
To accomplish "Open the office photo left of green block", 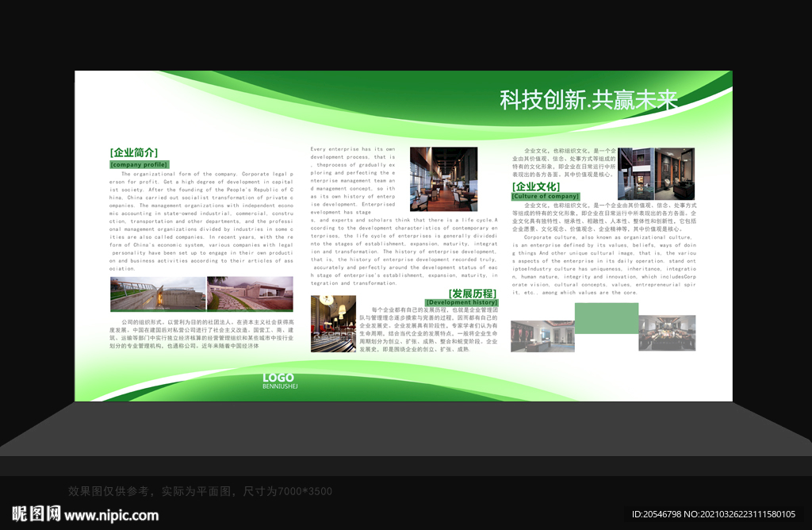I will click(542, 336).
